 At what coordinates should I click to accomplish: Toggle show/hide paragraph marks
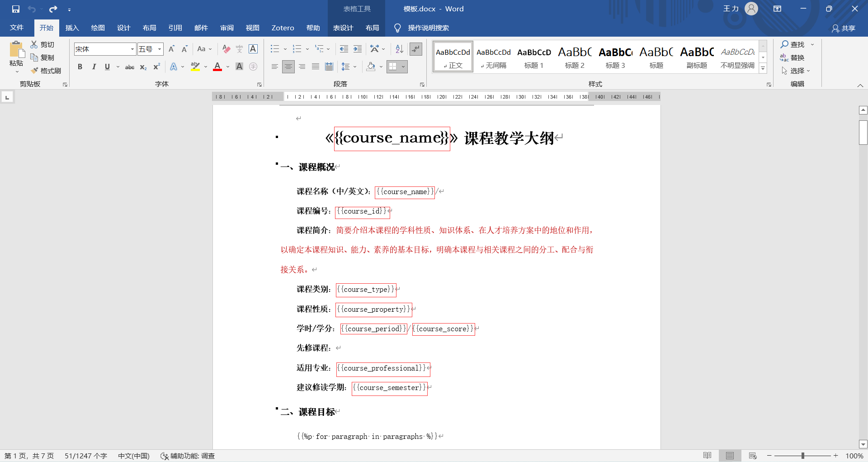tap(415, 49)
